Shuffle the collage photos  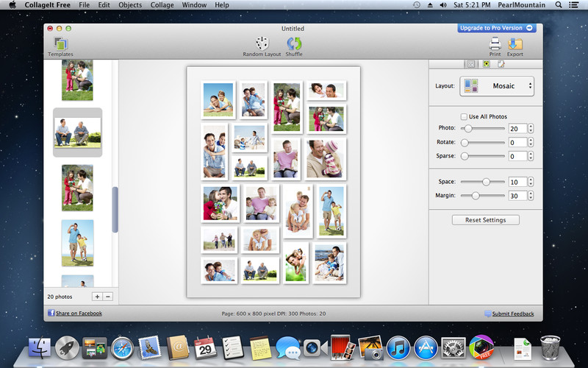[294, 46]
